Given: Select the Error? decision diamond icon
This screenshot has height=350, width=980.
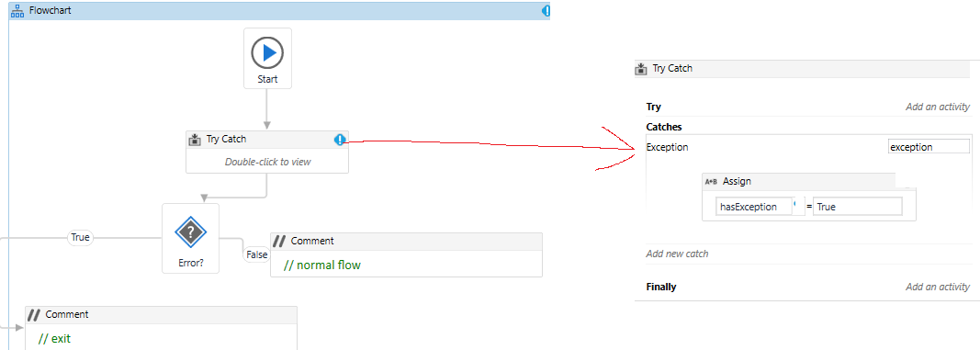Looking at the screenshot, I should tap(191, 233).
